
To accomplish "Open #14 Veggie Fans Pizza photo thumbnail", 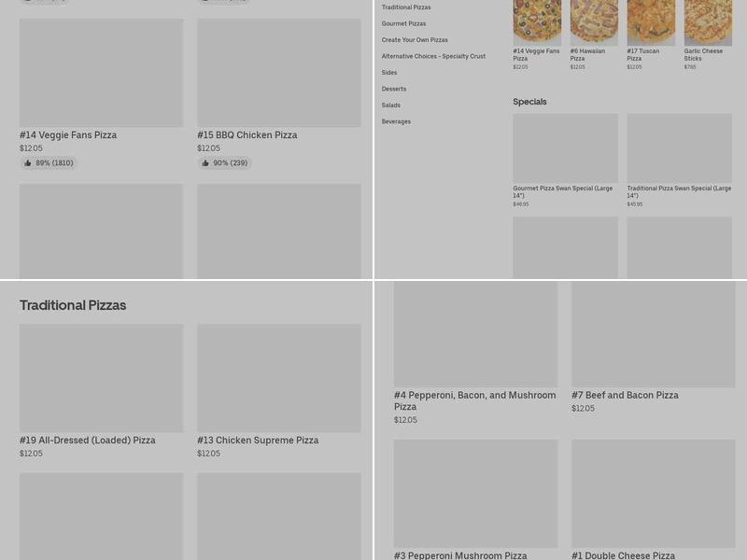I will tap(537, 22).
